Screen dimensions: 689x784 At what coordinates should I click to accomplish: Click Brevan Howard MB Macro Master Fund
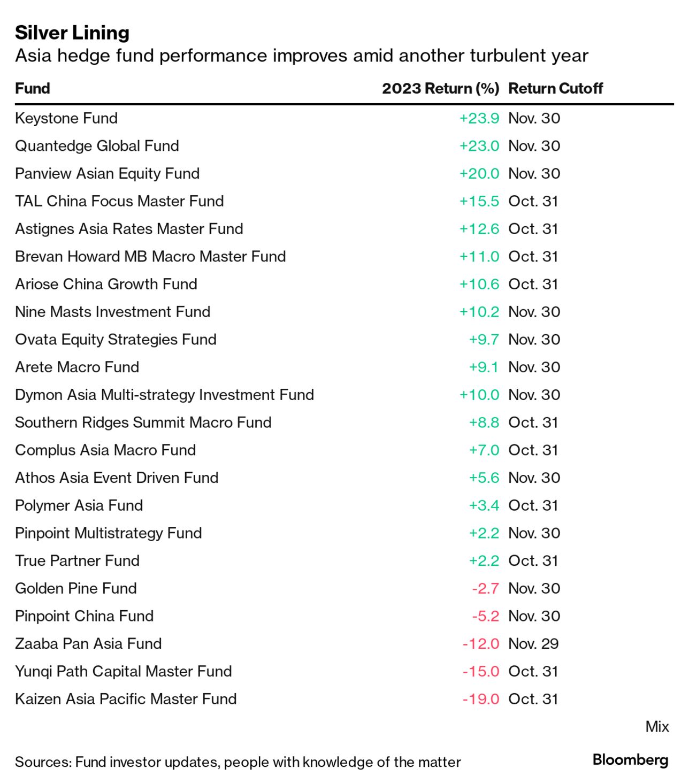click(150, 257)
